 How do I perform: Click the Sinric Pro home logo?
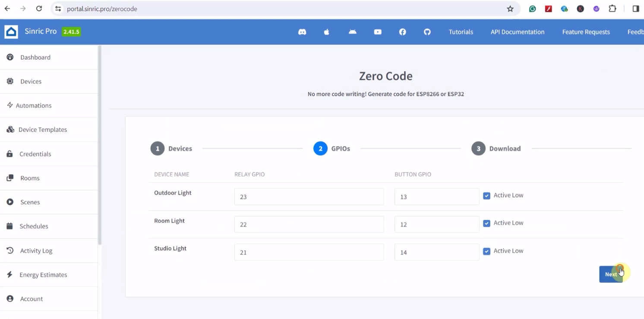point(35,31)
